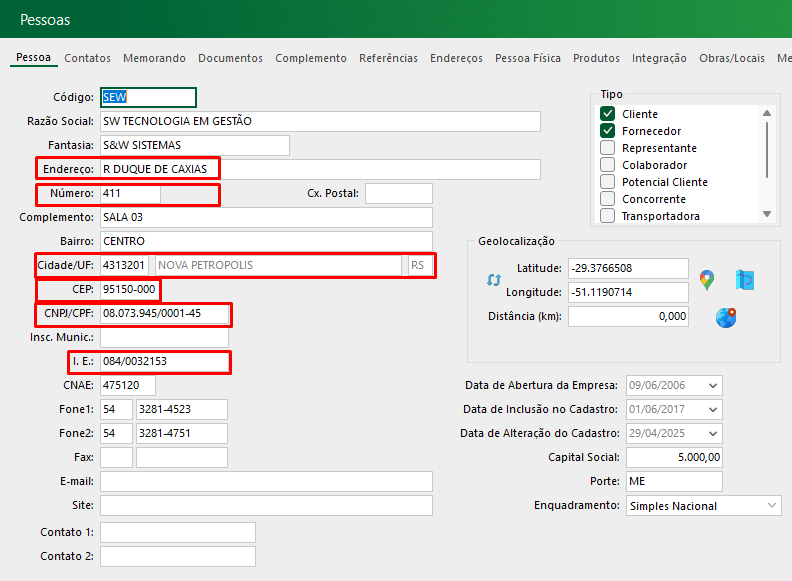The height and width of the screenshot is (581, 792).
Task: Click Fone2 number field 3281-4751
Action: coord(182,433)
